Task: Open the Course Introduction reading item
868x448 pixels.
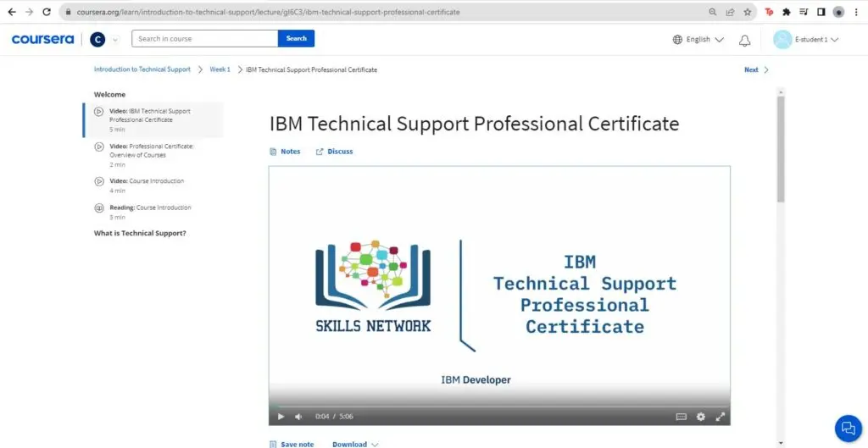Action: click(x=153, y=212)
